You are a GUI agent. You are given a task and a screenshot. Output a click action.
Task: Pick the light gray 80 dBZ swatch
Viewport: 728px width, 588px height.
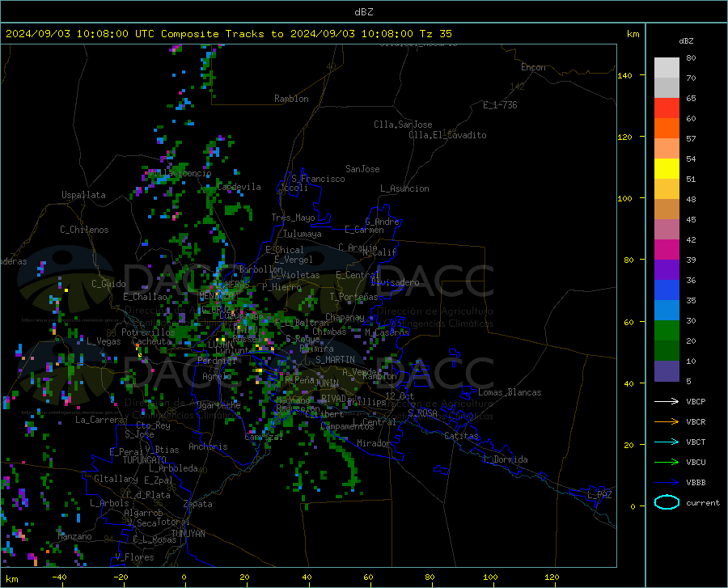(x=667, y=68)
